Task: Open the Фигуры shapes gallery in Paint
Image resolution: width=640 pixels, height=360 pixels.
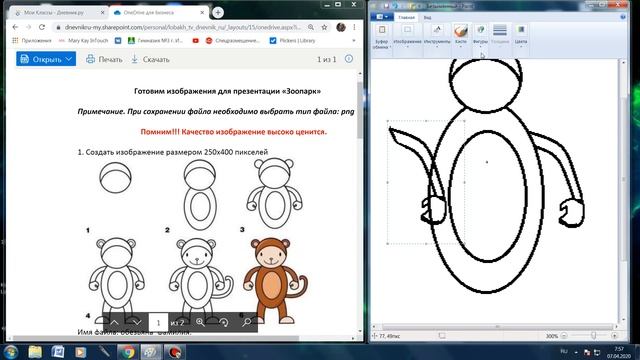Action: tap(480, 37)
